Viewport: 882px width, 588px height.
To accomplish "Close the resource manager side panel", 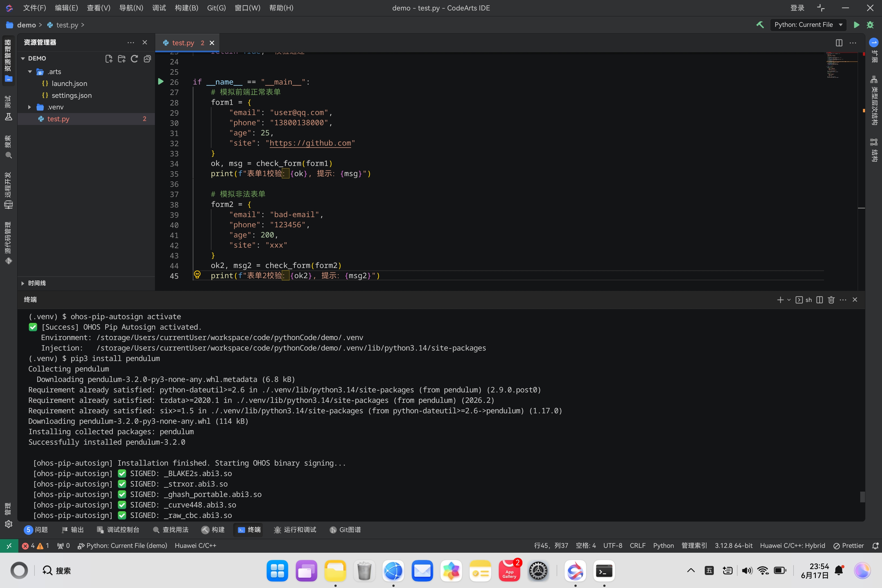I will pos(145,42).
